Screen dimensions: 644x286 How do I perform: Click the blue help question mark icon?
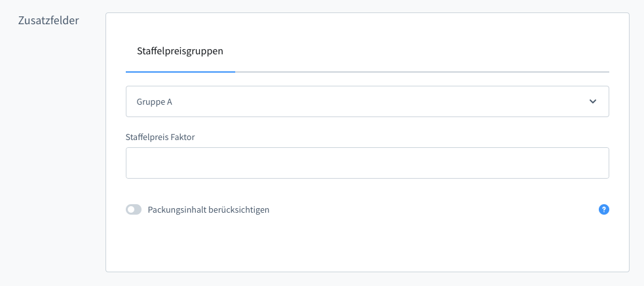(604, 209)
